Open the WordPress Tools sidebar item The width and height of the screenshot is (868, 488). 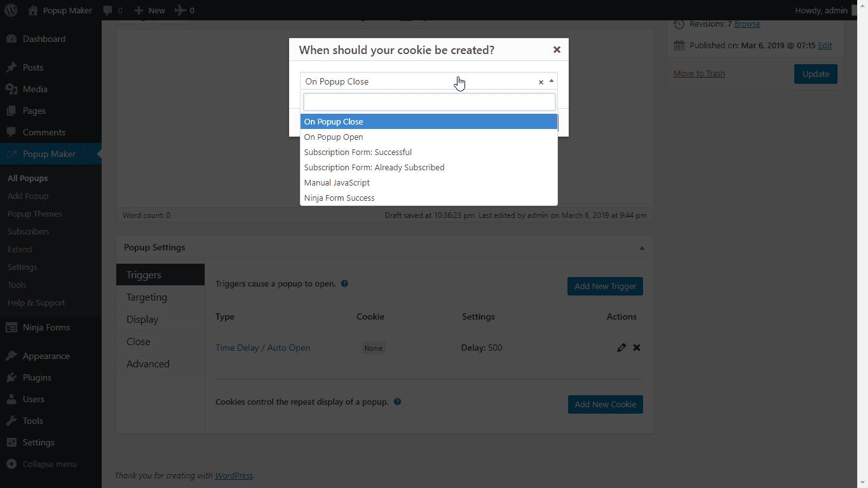51,421
